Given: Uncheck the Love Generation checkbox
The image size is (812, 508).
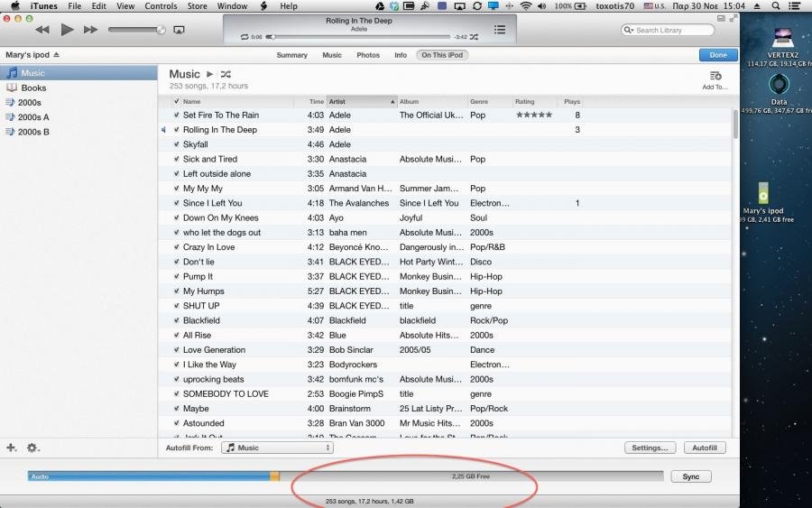Looking at the screenshot, I should click(x=177, y=349).
